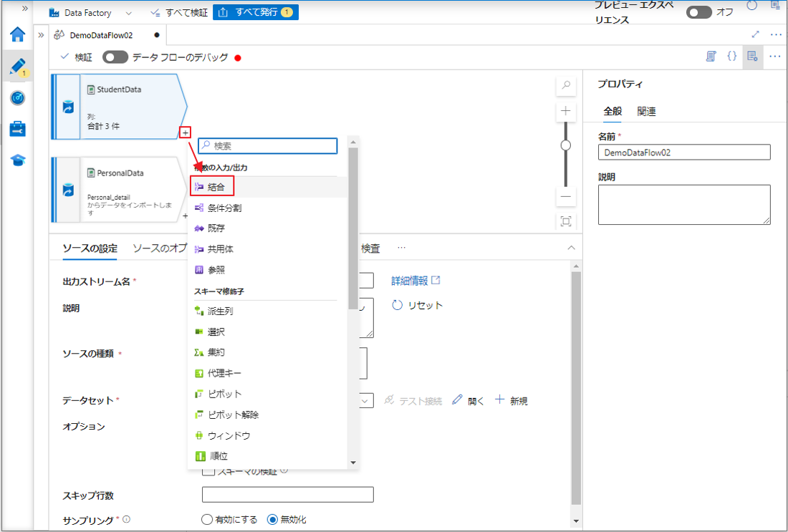Toggle the preview experience switch
788x532 pixels.
coord(699,12)
